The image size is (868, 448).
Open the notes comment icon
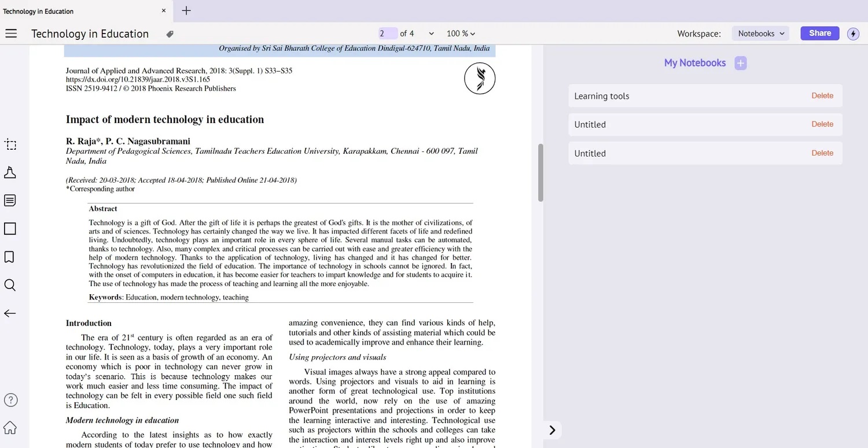tap(10, 201)
